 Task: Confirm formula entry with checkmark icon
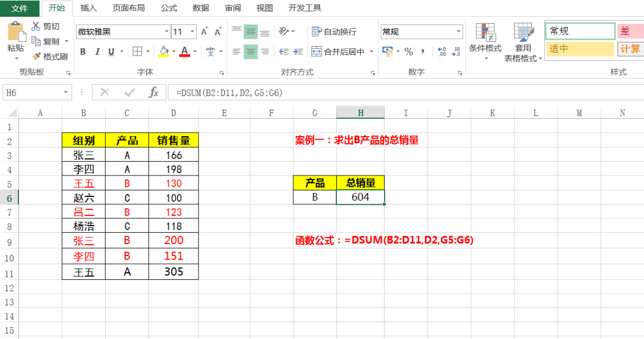[x=129, y=93]
